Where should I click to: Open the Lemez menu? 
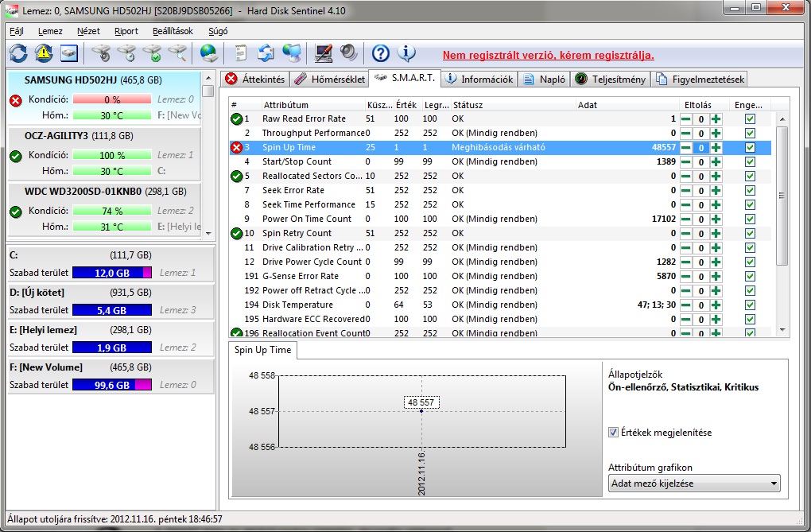pyautogui.click(x=50, y=31)
